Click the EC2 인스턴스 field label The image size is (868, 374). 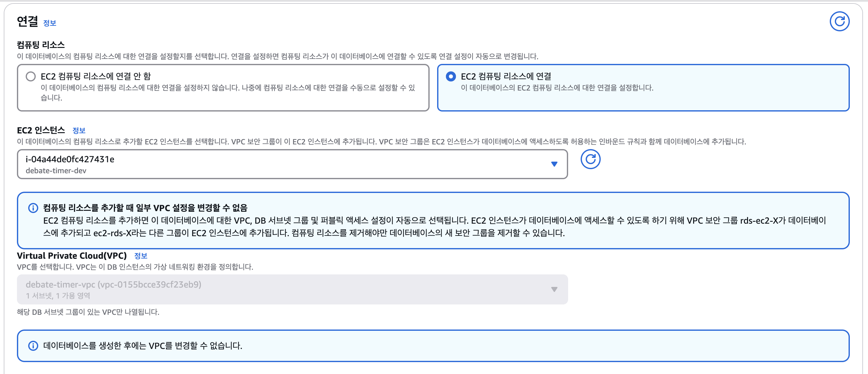(41, 130)
